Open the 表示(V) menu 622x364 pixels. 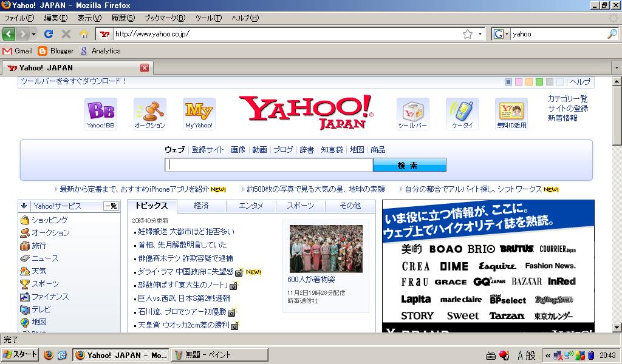(89, 18)
